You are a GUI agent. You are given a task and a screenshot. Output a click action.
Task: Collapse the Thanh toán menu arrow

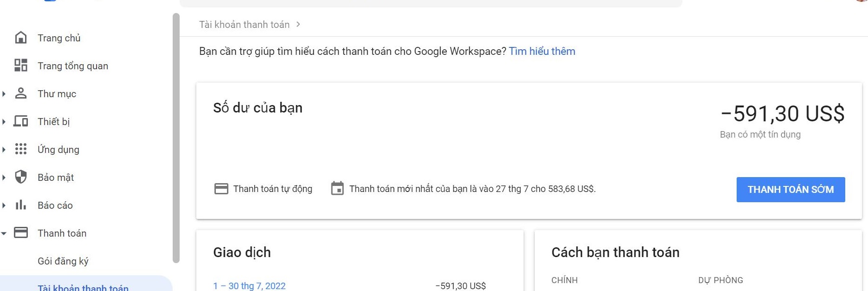(4, 233)
